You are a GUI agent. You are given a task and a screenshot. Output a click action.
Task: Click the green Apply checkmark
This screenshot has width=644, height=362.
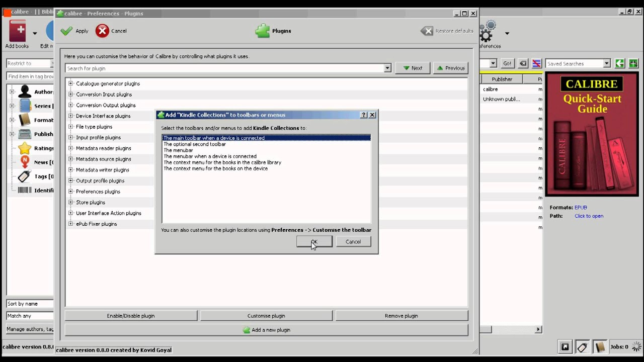[66, 31]
